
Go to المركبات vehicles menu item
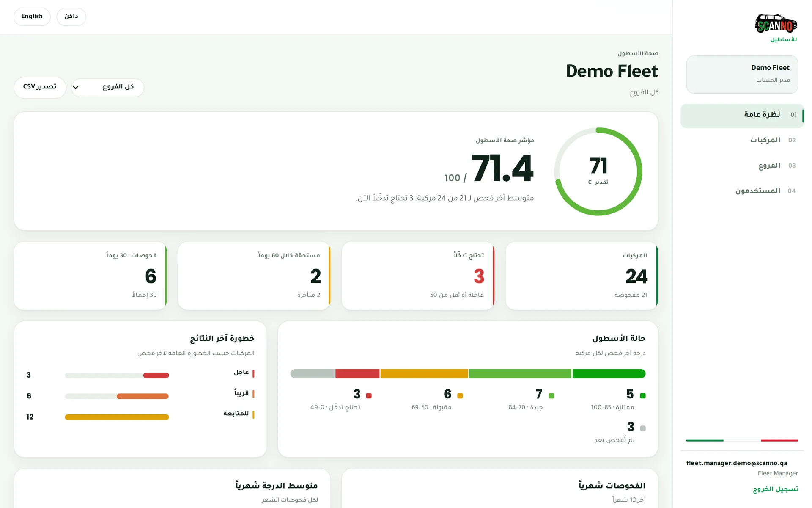[x=742, y=140]
